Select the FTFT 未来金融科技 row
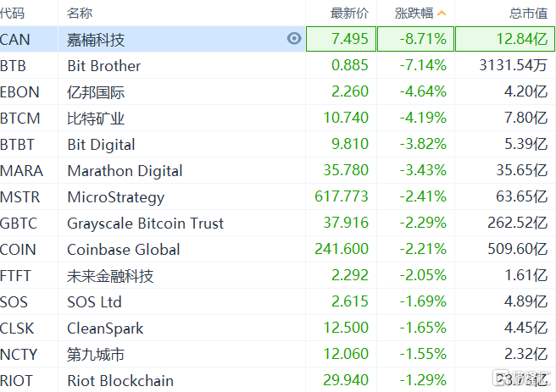This screenshot has height=392, width=556. point(110,276)
